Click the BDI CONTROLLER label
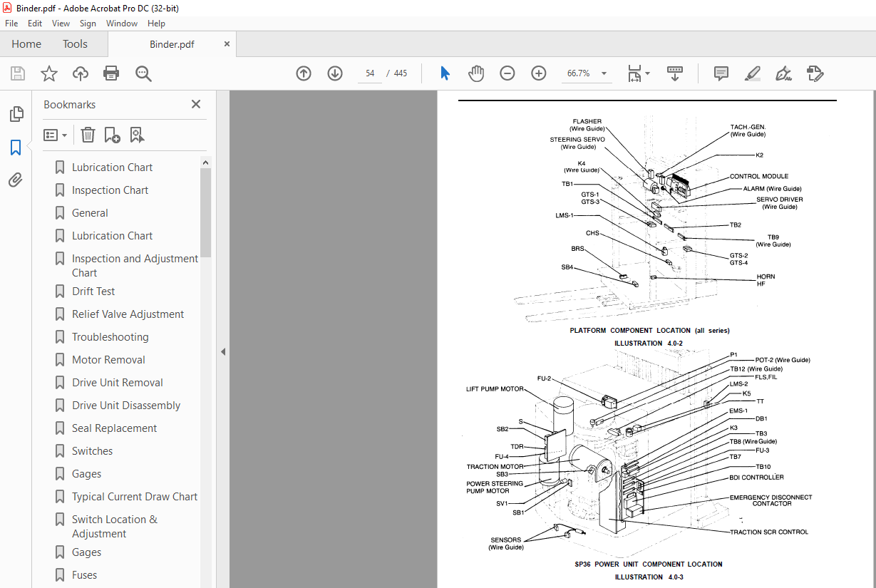 756,478
